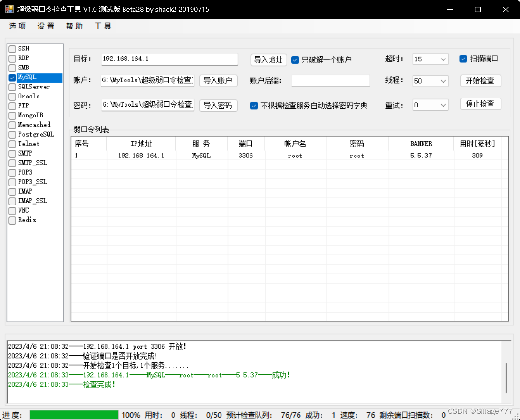Screen dimensions: 520x420
Task: Check the VNC service checkbox
Action: coord(12,211)
